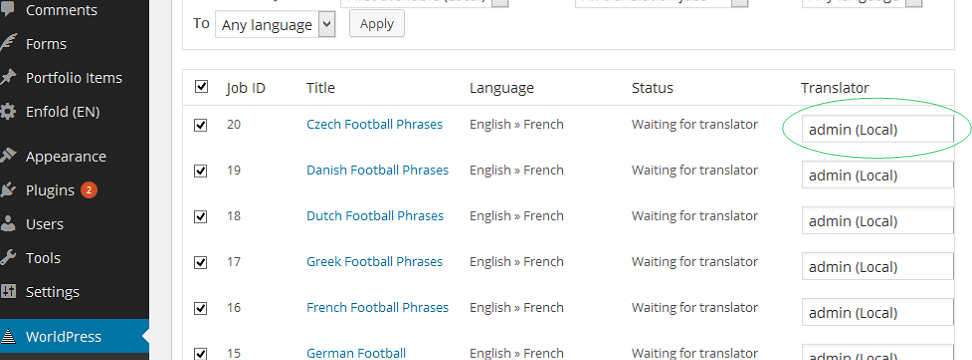Click the Users person icon
The image size is (972, 360).
7,224
